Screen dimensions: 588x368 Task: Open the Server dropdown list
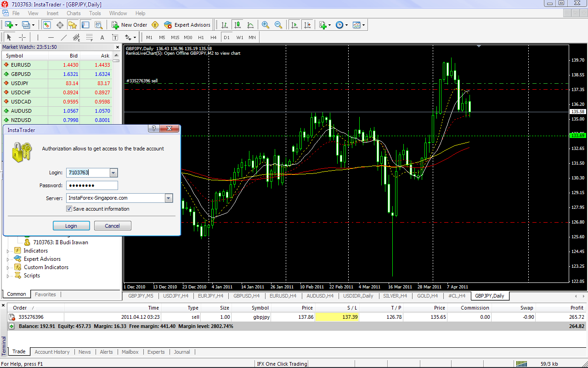click(169, 198)
